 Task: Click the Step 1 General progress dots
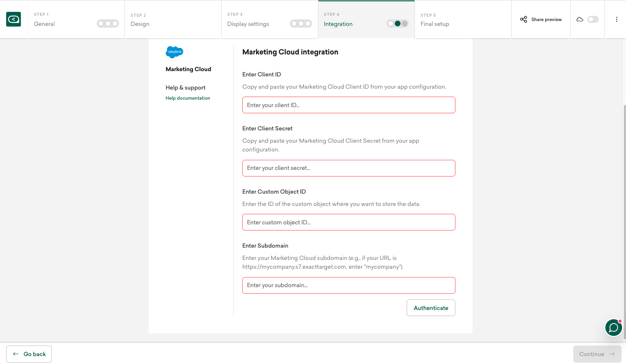click(108, 24)
